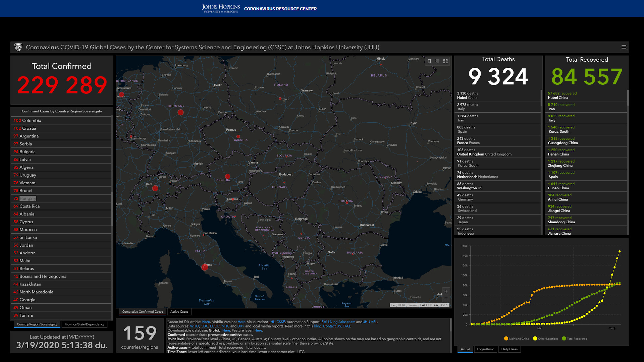Open the dashboard hamburger menu

(x=624, y=47)
